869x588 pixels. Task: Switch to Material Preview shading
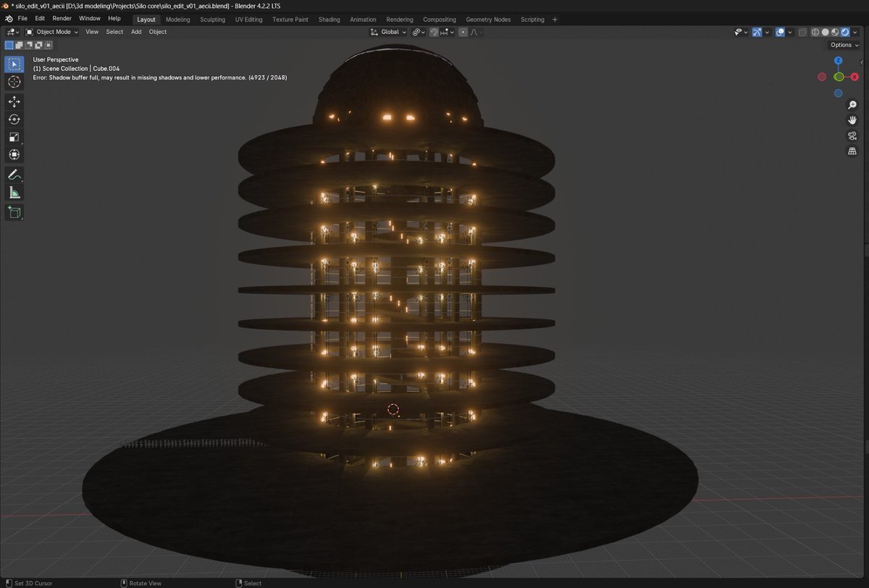click(x=835, y=32)
